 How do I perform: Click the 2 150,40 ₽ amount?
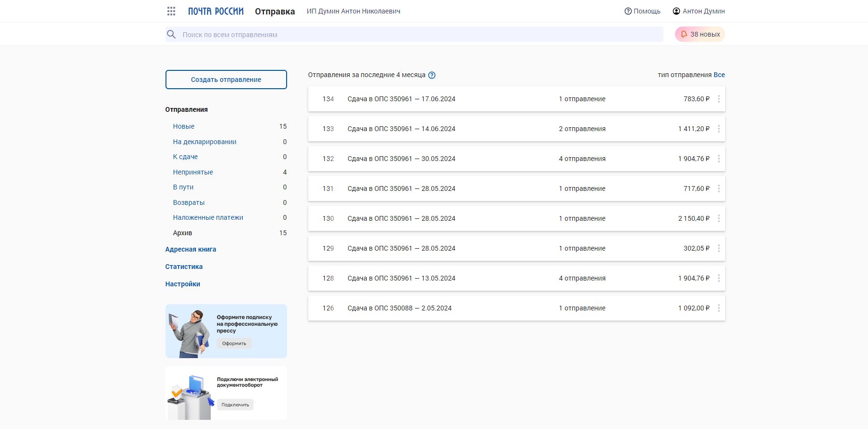[x=694, y=218]
